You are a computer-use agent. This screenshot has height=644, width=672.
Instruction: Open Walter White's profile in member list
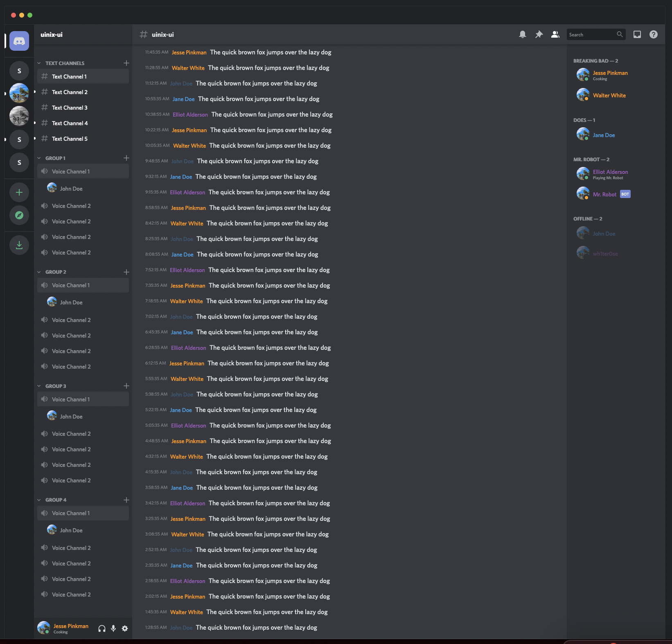[609, 95]
